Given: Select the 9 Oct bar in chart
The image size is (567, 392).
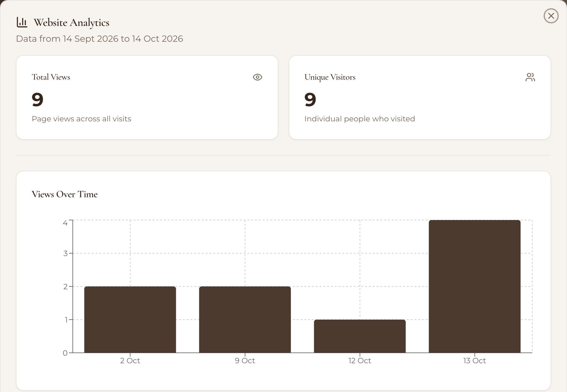Looking at the screenshot, I should point(245,319).
